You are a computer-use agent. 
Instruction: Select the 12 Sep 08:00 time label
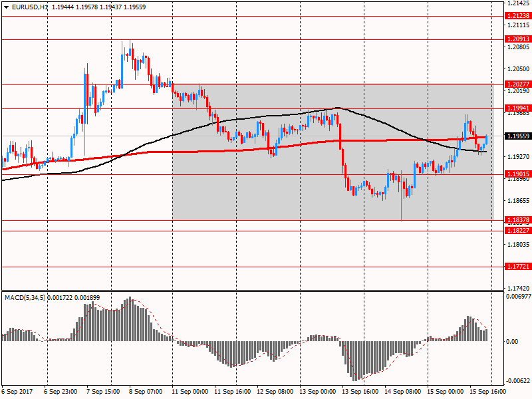point(275,392)
